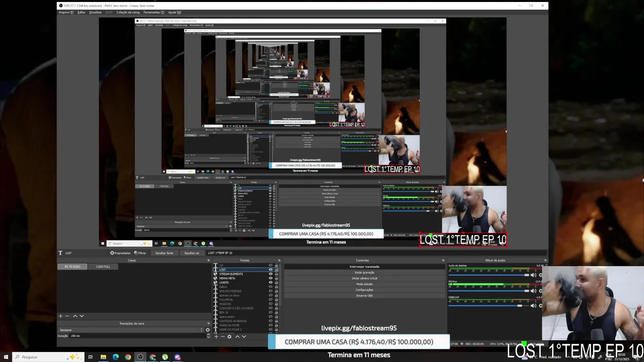
Task: Pop out the Cenas dock
Action: [208, 260]
